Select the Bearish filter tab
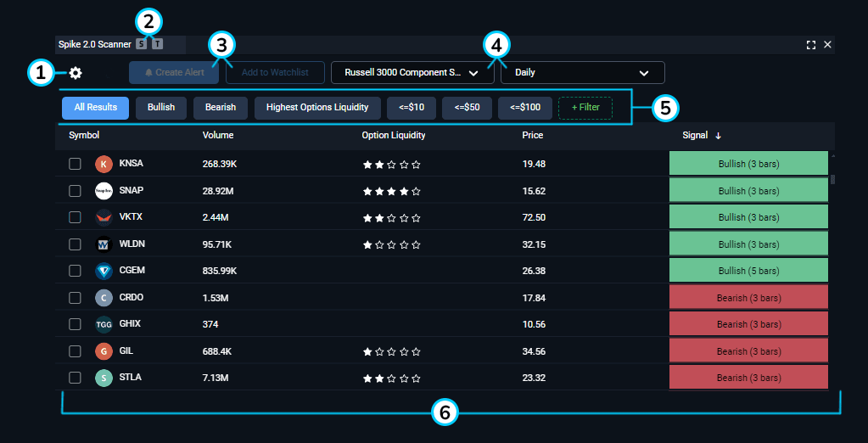868x443 pixels. pos(221,108)
